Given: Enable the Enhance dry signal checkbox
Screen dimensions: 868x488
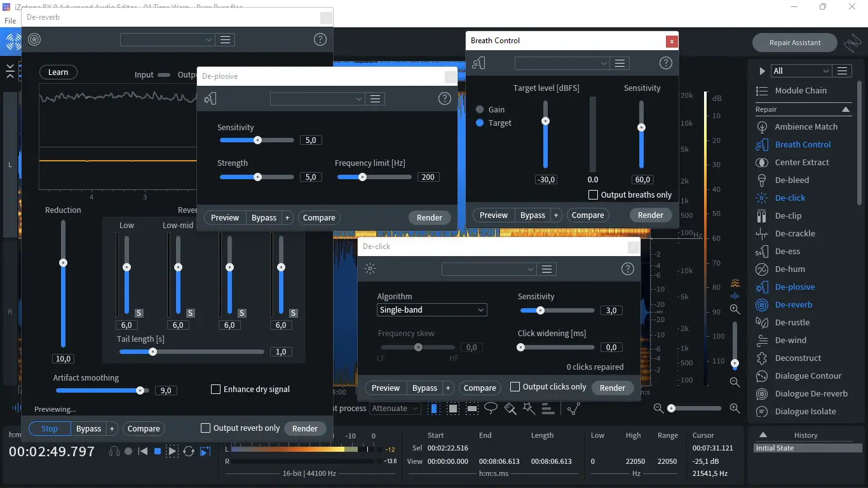Looking at the screenshot, I should [215, 389].
